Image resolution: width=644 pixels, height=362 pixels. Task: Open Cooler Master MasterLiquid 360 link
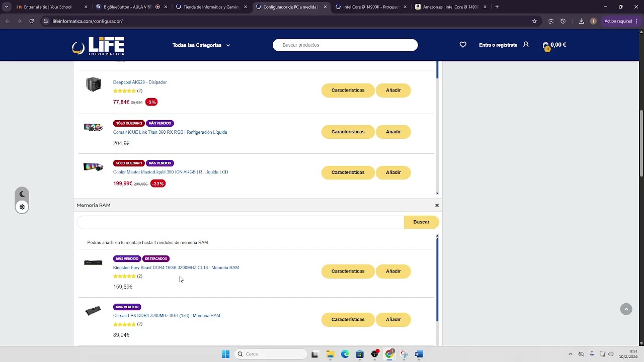click(171, 172)
